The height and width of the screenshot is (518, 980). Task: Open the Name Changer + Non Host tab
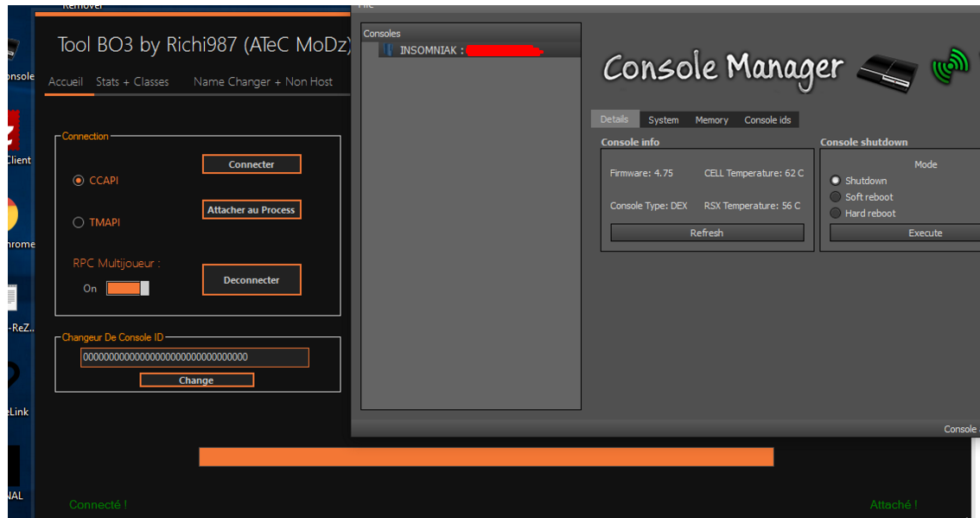(x=263, y=81)
